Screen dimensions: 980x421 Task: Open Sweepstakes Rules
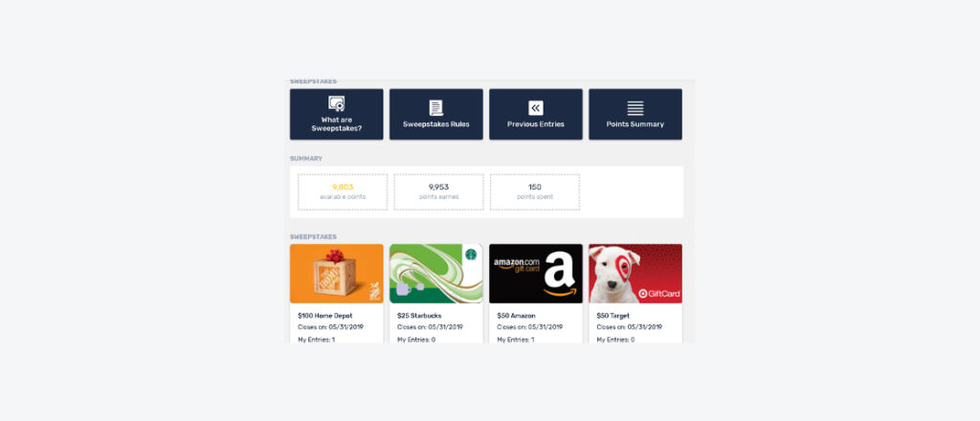[x=436, y=114]
